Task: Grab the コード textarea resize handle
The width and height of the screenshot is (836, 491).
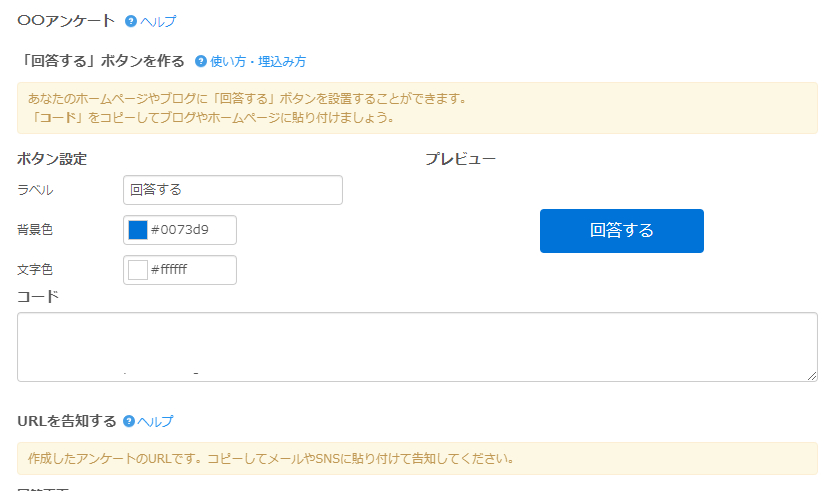Action: (811, 375)
